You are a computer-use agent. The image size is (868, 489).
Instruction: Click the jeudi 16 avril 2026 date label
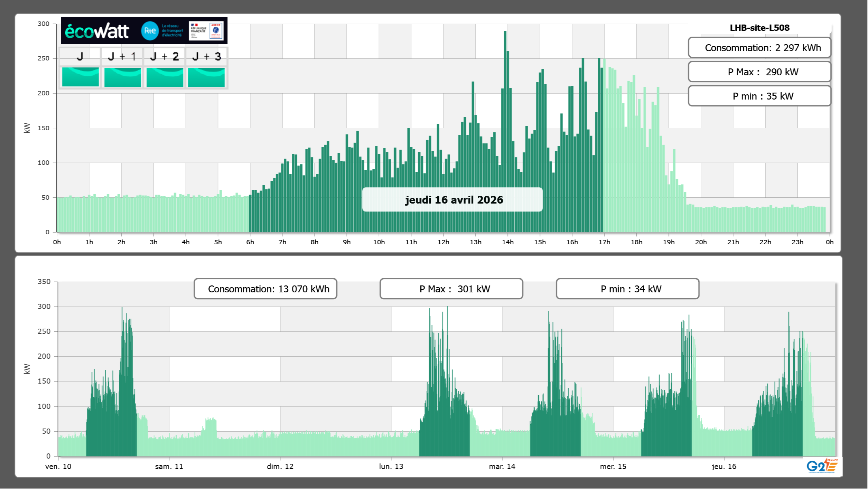[x=452, y=200]
